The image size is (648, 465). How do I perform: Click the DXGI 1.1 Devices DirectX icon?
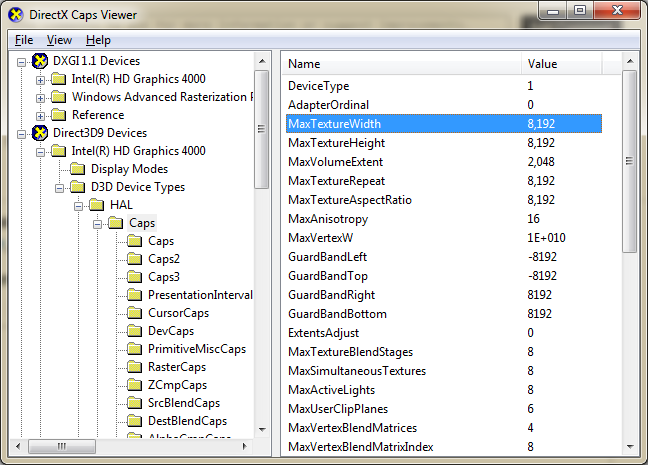(x=40, y=61)
